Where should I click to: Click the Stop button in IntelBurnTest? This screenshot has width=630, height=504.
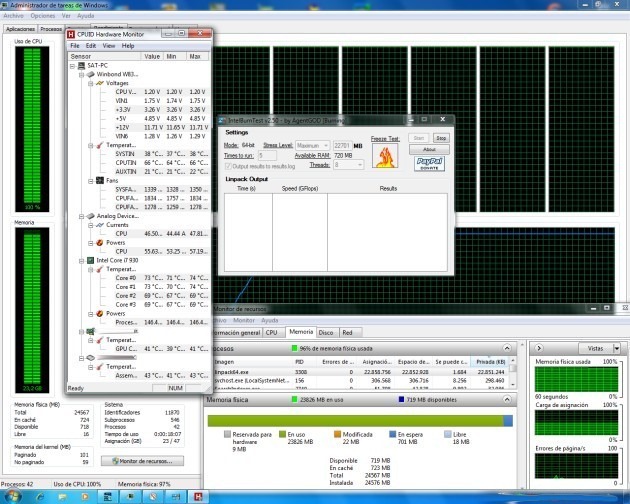tap(441, 138)
